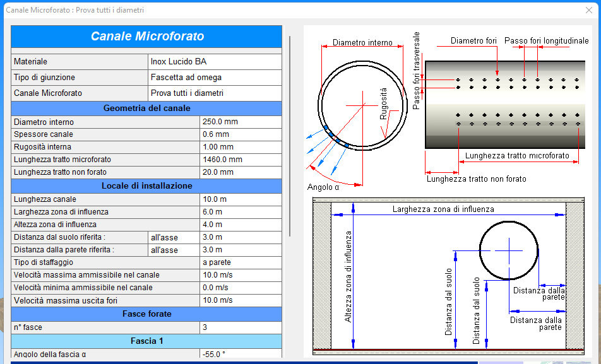Click the '1460.0 mm' length value
The image size is (601, 364).
pos(241,160)
